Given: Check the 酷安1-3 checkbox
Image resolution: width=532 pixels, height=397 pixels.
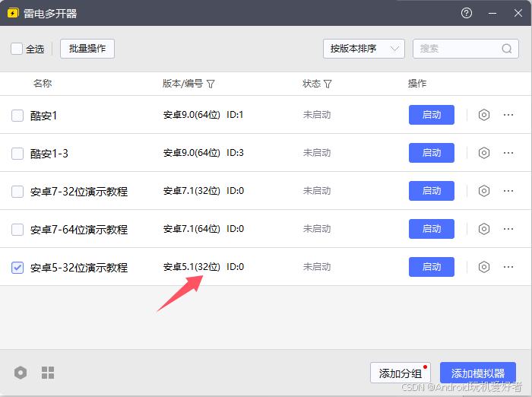Looking at the screenshot, I should [17, 154].
